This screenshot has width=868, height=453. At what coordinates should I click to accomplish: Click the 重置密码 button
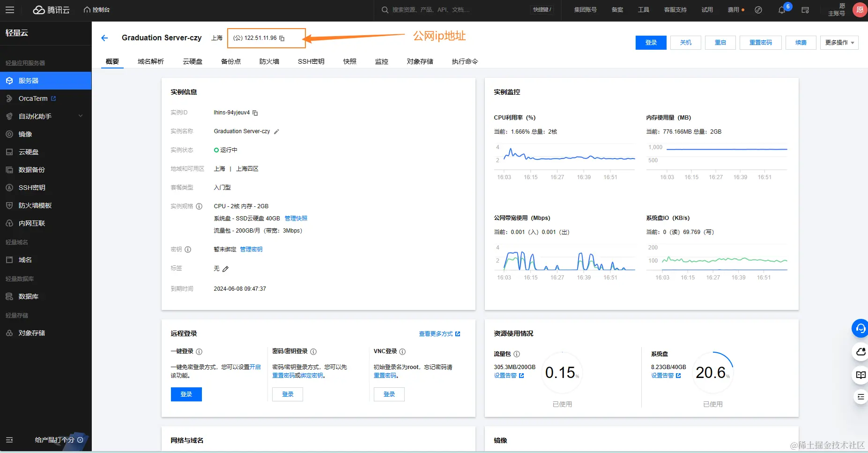click(x=761, y=43)
